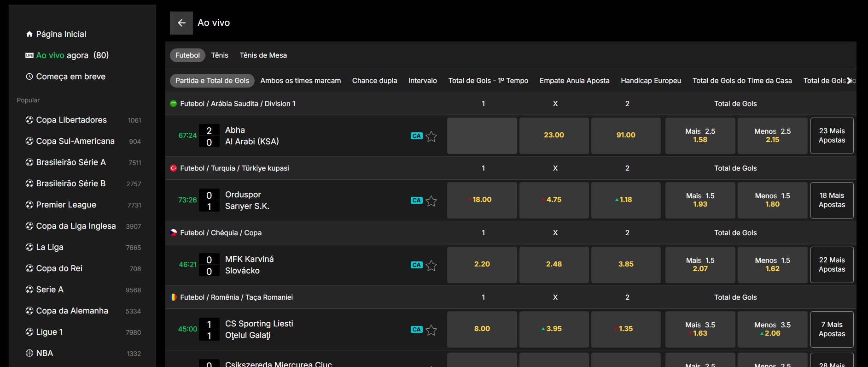Open 7 Mais Apostas for CS Sporting Liesti

(x=832, y=329)
